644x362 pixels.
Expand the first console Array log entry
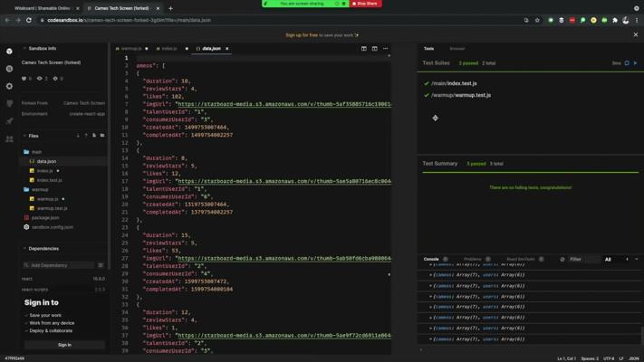[x=430, y=275]
